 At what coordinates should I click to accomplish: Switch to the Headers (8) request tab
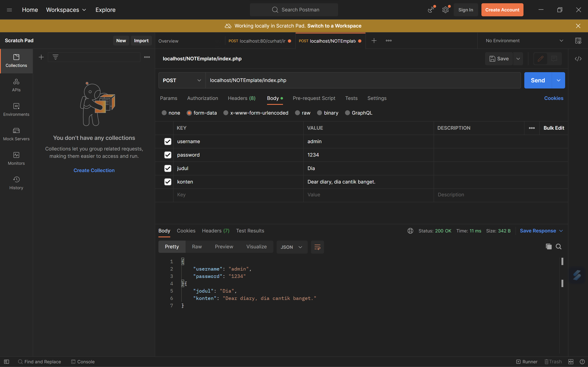tap(242, 98)
